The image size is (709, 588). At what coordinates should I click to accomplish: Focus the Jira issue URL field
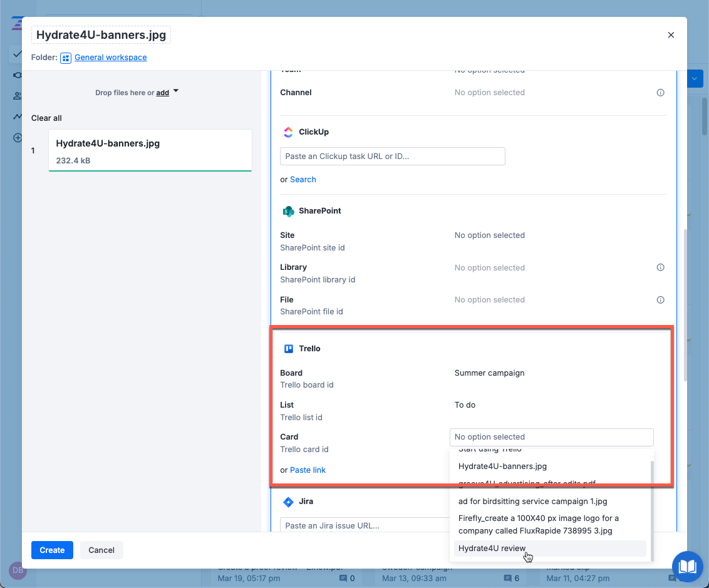[365, 525]
